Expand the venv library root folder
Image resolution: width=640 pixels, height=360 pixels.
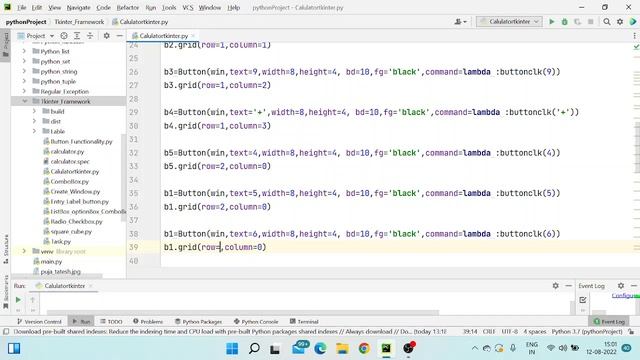(x=24, y=251)
